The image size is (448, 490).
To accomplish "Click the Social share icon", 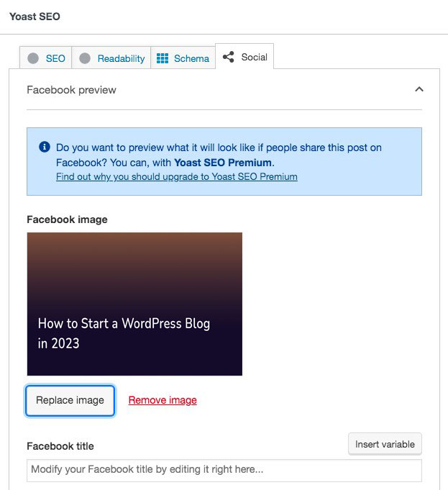I will 229,57.
